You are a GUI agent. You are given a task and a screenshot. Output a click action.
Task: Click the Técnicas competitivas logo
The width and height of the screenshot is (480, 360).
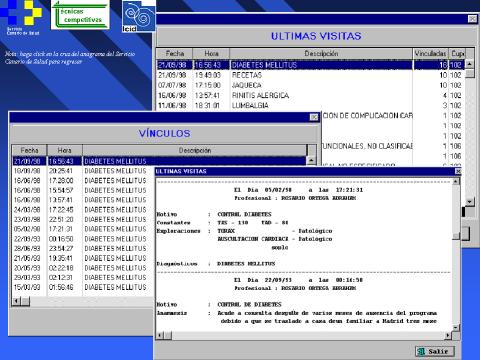[80, 14]
